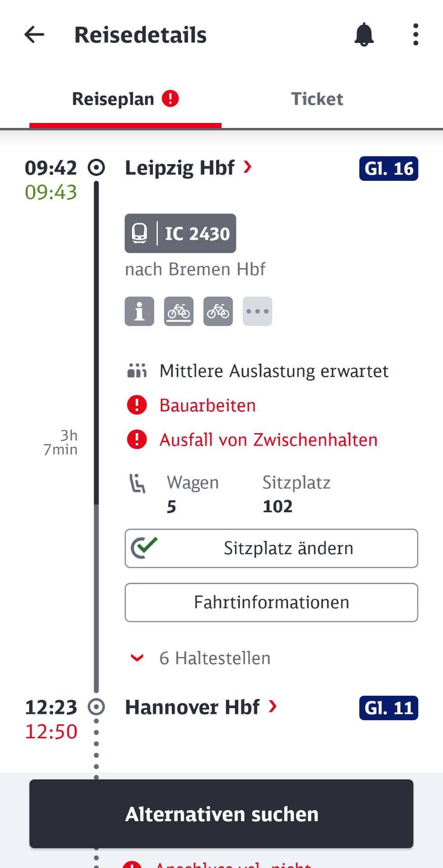Tap the occupancy icon beside Mittlere Auslastung

click(x=137, y=371)
